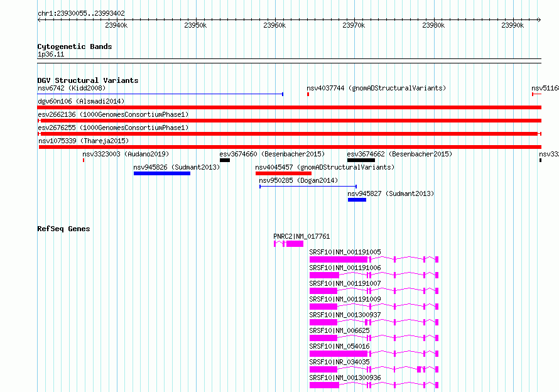Open SRSF10|NM_001191007 transcript label
Viewport: 559px width, 392px height.
[345, 283]
